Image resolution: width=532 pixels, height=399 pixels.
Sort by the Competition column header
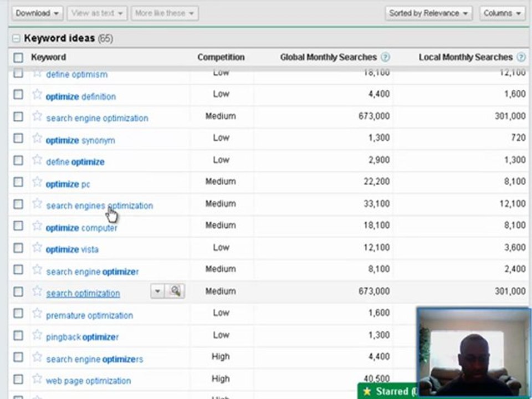[221, 57]
